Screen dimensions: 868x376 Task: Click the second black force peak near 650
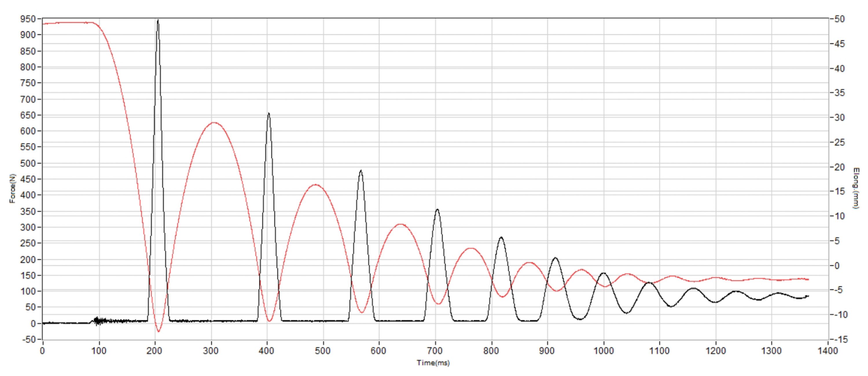pos(269,114)
